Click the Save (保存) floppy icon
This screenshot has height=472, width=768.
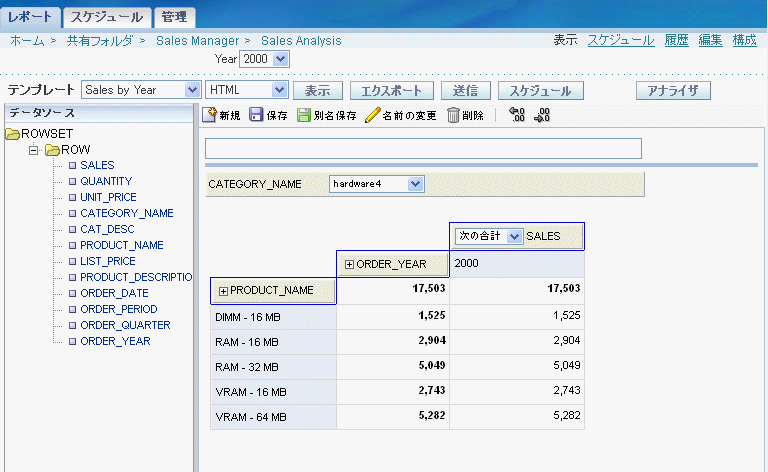(256, 115)
